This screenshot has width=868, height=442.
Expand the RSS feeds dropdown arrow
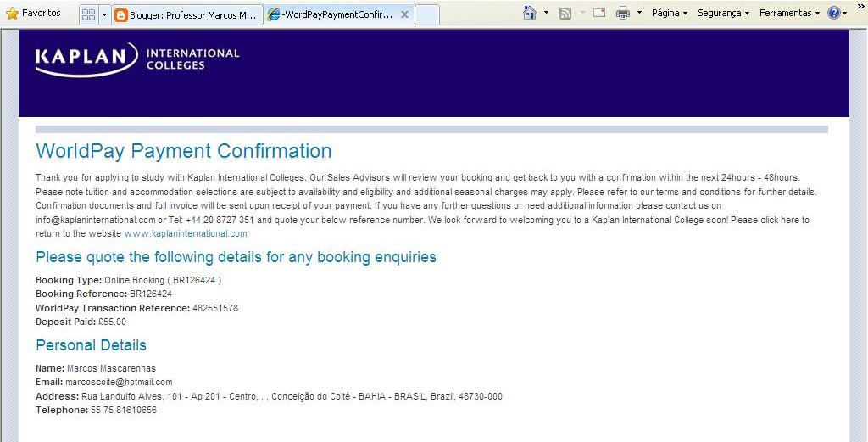coord(582,13)
